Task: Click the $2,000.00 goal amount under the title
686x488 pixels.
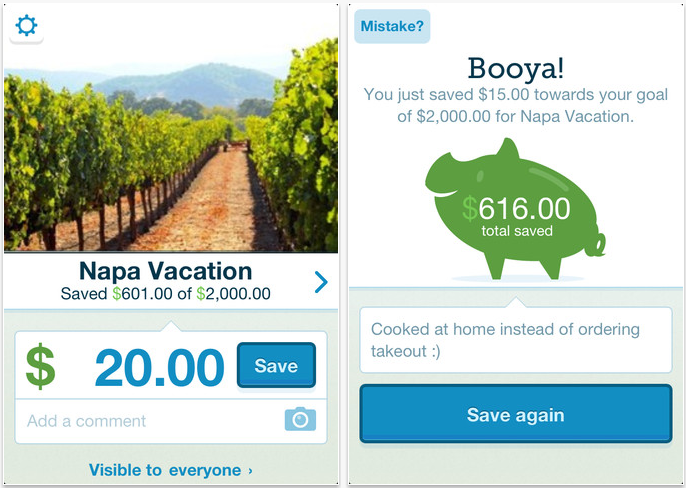Action: click(x=233, y=294)
